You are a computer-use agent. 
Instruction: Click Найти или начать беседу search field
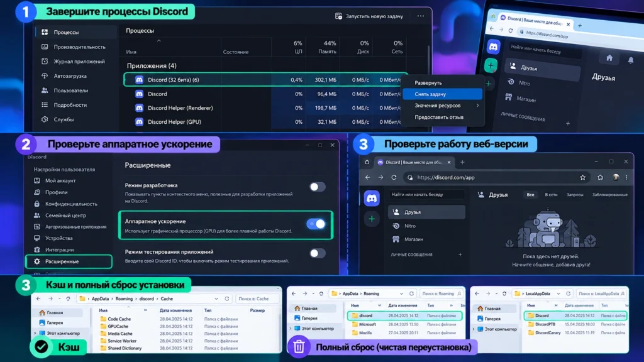tap(426, 195)
